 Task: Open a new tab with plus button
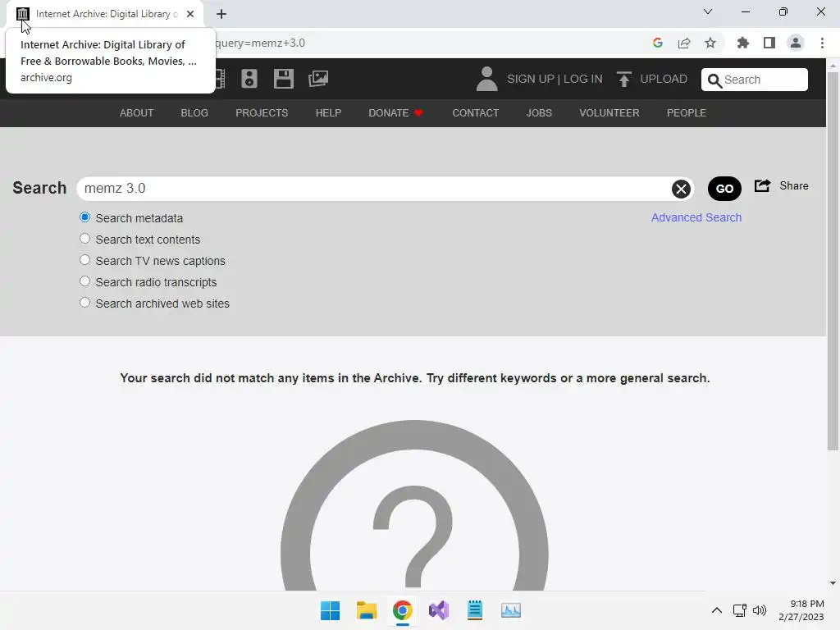click(x=221, y=14)
